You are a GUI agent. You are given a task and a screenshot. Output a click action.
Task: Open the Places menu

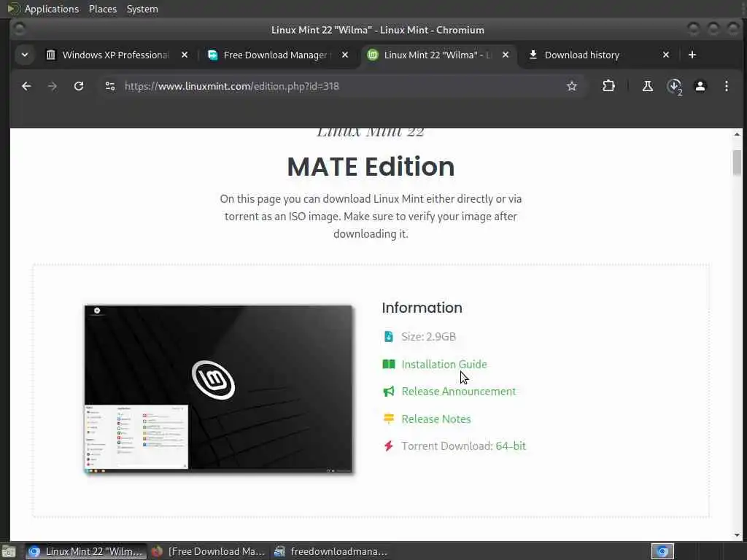[103, 9]
